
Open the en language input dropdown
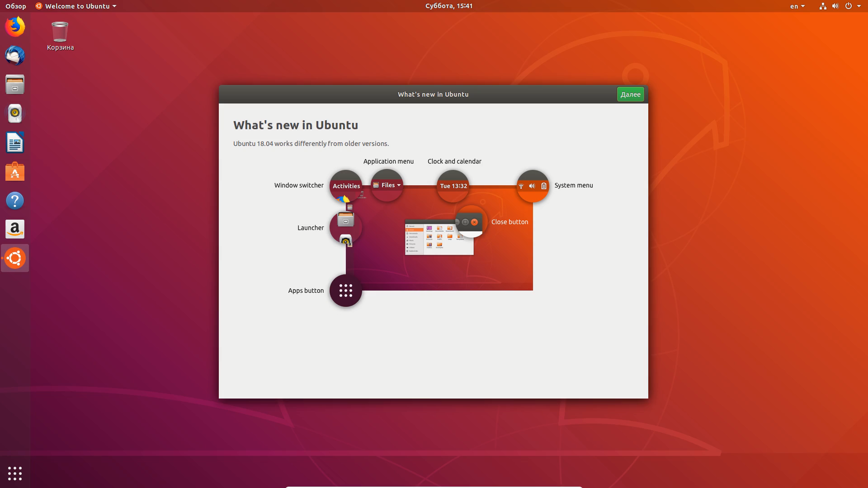[x=797, y=6]
